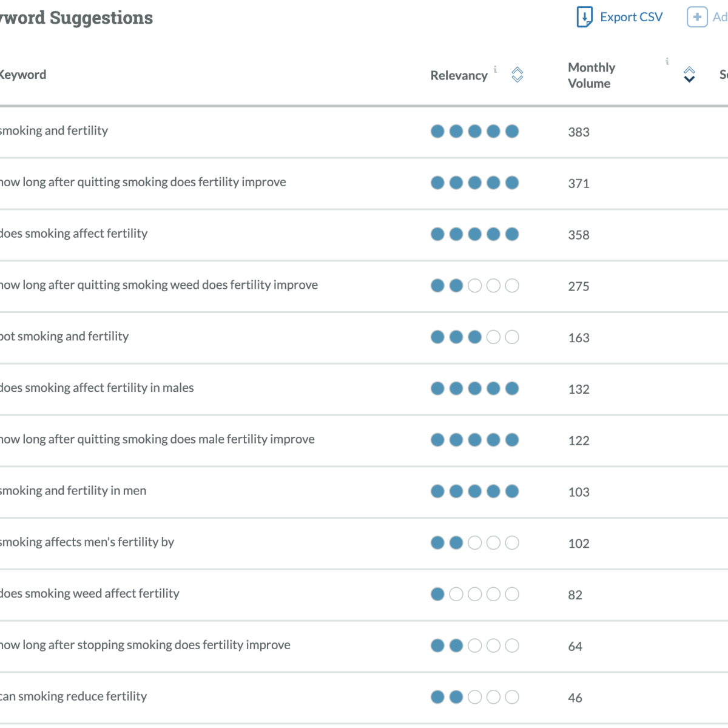Sort by the Relevancy sort arrows
728x728 pixels.
517,75
